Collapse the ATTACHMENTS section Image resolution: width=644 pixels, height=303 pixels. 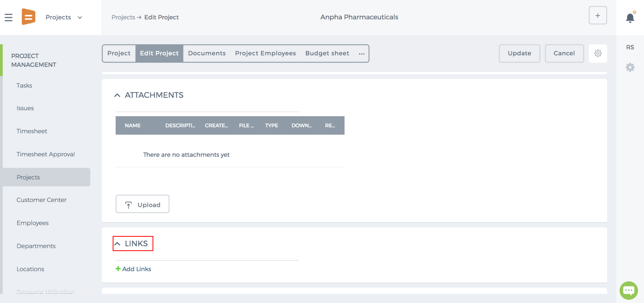(117, 95)
